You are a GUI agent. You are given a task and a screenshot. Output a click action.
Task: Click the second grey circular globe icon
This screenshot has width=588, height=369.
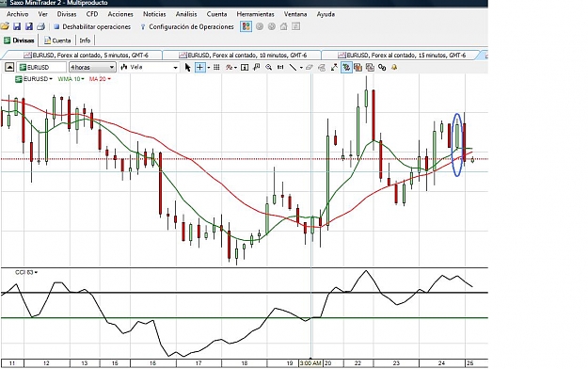coord(272,26)
